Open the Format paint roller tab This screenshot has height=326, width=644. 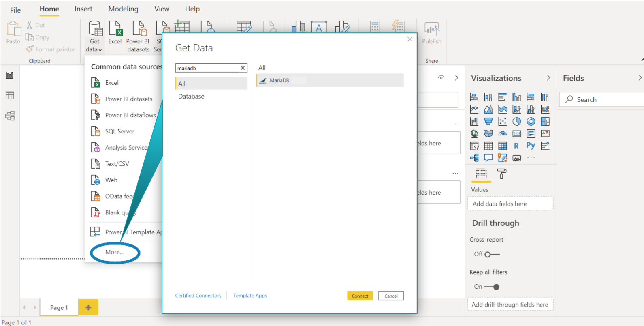[x=502, y=174]
